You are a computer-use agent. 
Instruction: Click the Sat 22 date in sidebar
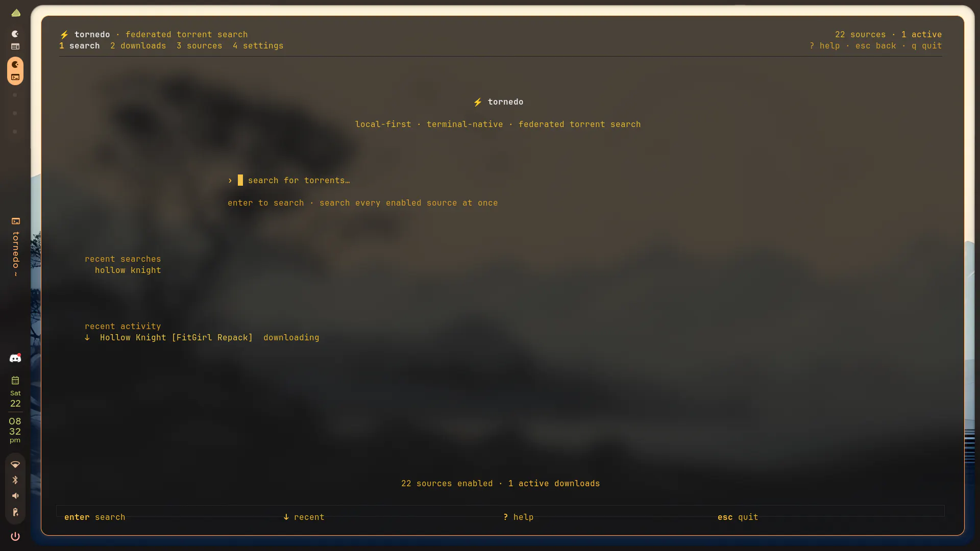tap(15, 399)
